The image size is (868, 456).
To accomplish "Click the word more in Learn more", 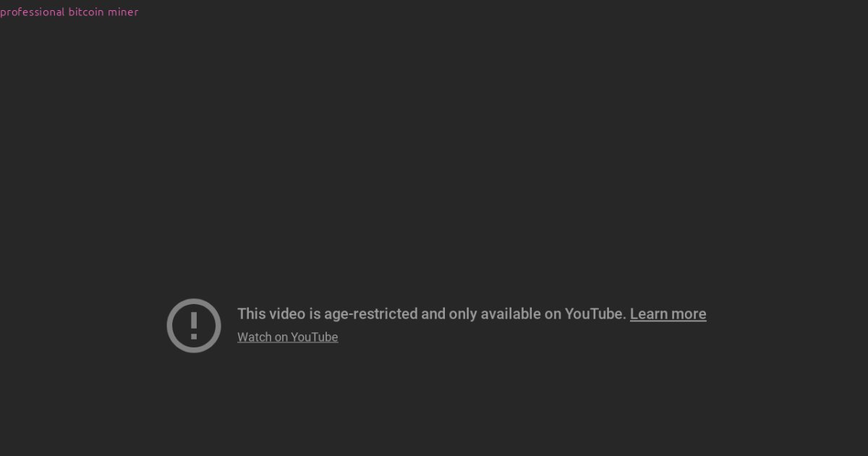I will [x=689, y=314].
